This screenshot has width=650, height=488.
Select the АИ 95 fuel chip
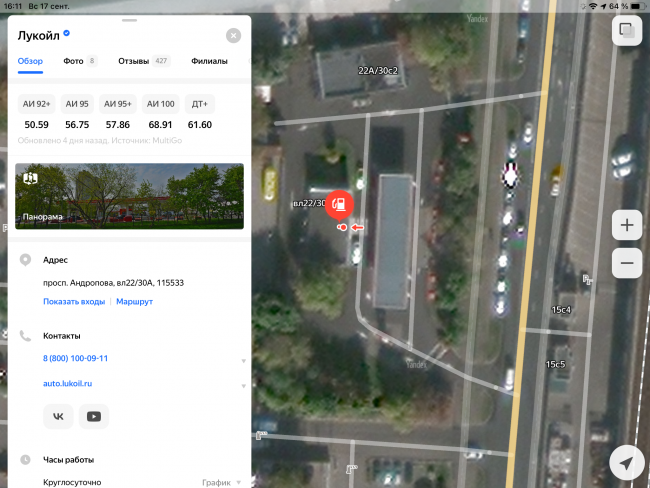(77, 104)
